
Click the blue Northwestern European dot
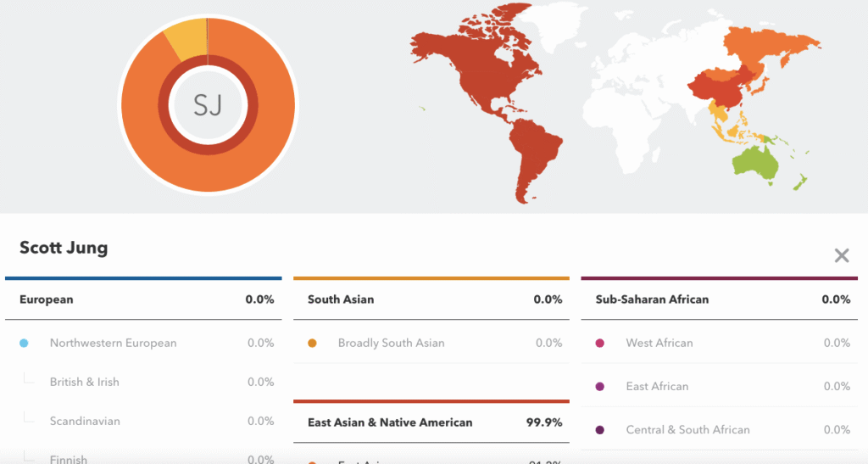pos(24,343)
